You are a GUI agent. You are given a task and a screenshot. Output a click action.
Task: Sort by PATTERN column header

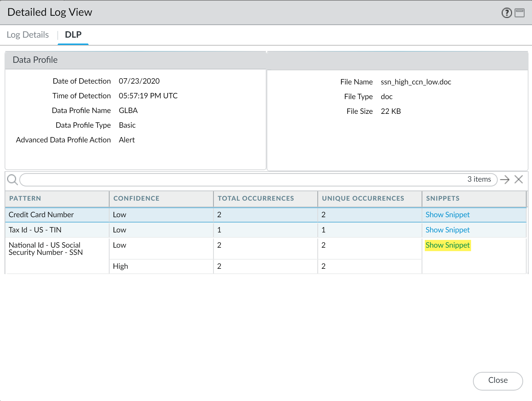click(25, 198)
